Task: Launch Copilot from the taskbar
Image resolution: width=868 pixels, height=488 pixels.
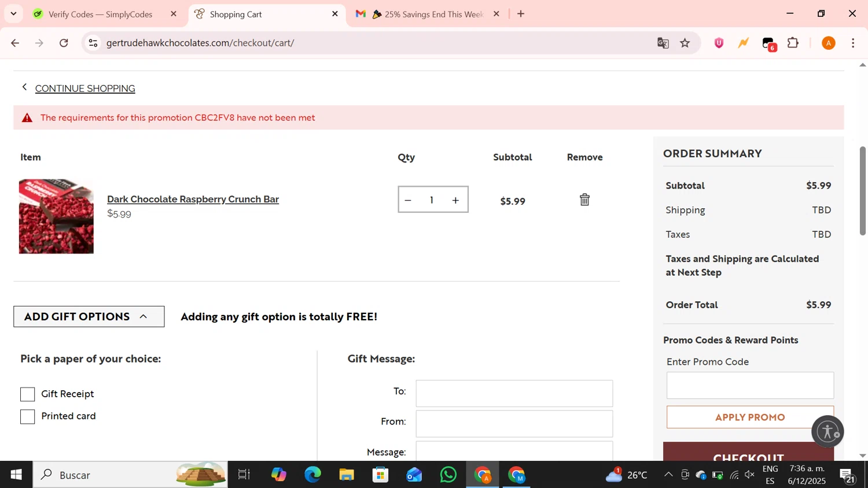Action: tap(278, 475)
